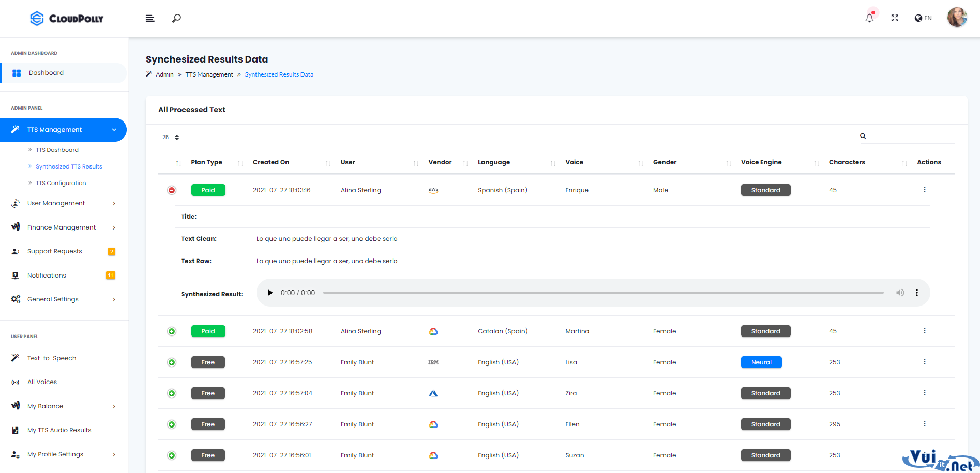Open actions menu for Martina row
This screenshot has height=473, width=980.
coord(924,331)
